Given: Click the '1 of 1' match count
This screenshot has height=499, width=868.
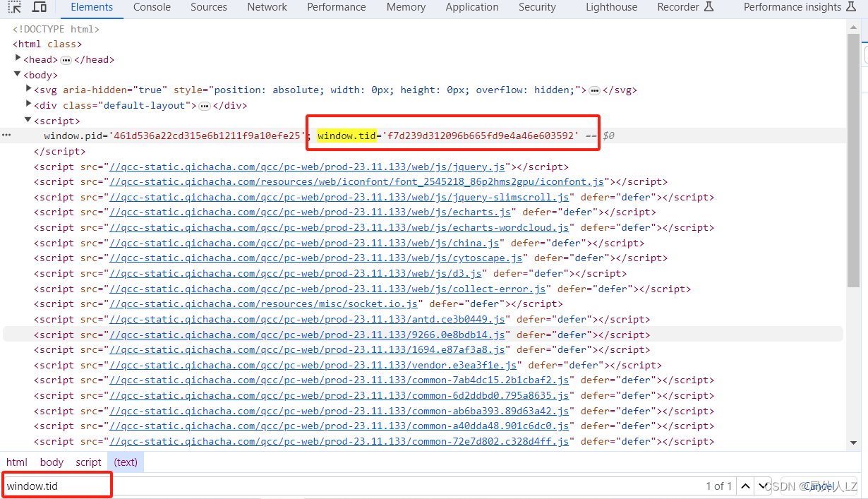Looking at the screenshot, I should coord(718,486).
